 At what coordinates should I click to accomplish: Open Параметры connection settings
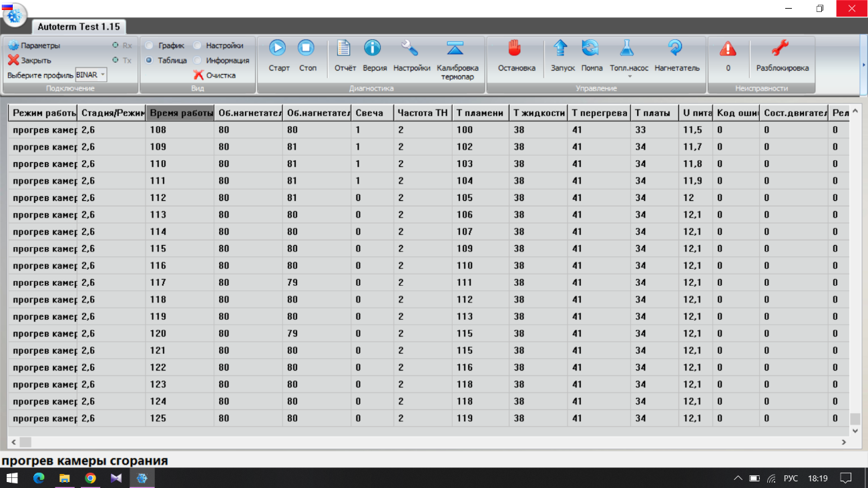pyautogui.click(x=34, y=45)
